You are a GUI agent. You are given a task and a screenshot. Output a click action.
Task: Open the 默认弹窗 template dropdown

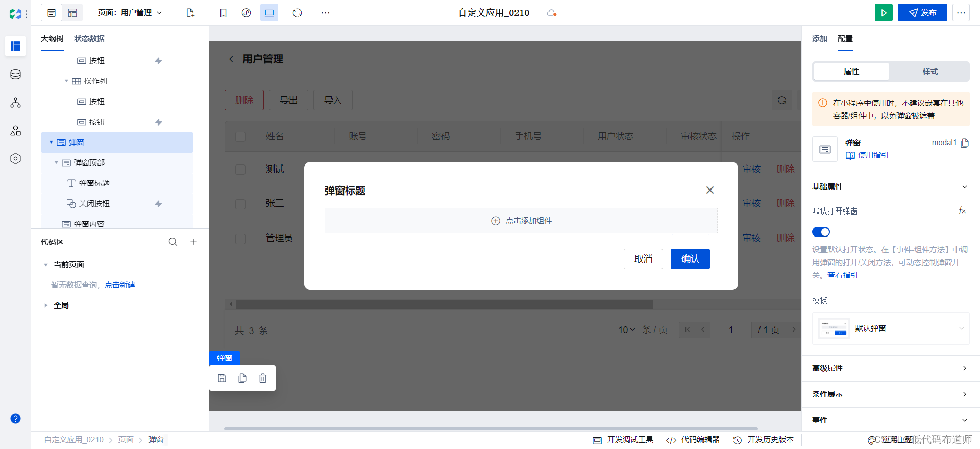coord(891,328)
